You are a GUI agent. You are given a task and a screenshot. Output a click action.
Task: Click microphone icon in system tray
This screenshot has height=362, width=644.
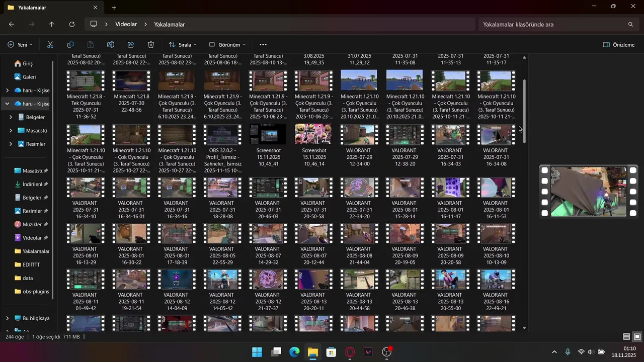[568, 352]
